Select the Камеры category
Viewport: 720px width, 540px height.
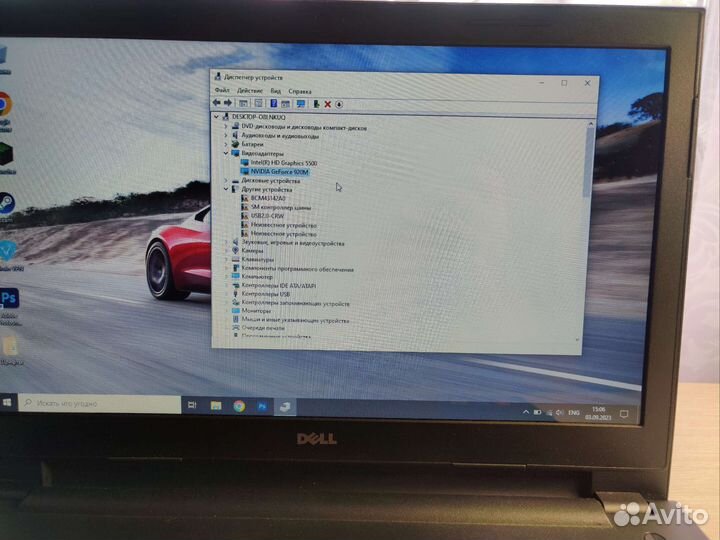[252, 251]
